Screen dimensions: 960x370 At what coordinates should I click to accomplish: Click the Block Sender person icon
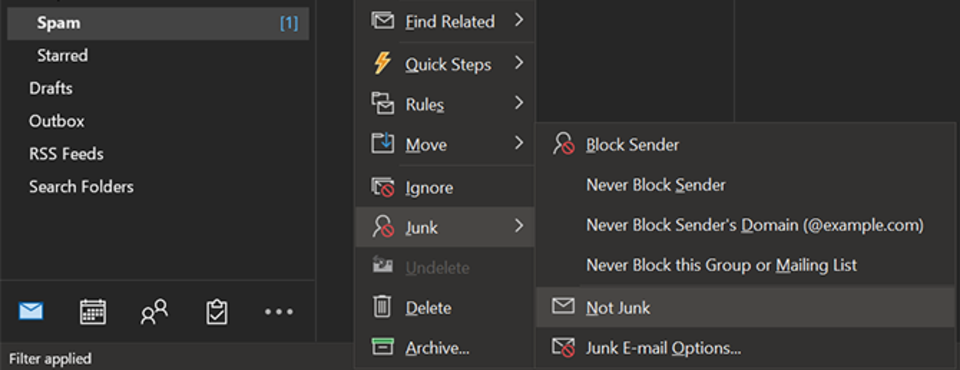563,144
